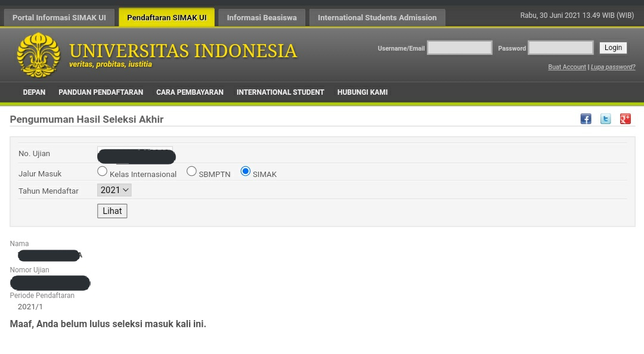The image size is (644, 354).
Task: Share the page via the Facebook icon
Action: click(586, 119)
